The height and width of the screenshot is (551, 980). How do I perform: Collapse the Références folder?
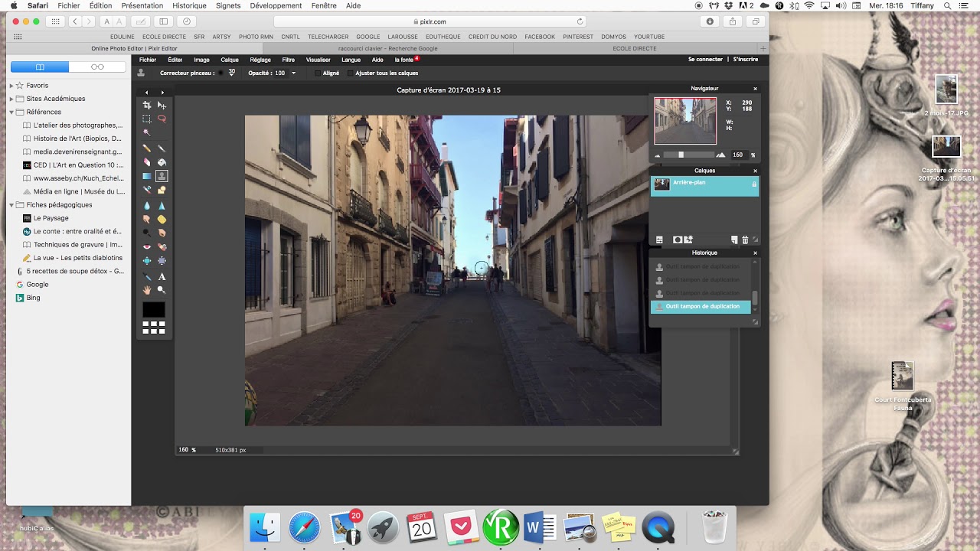coord(11,112)
